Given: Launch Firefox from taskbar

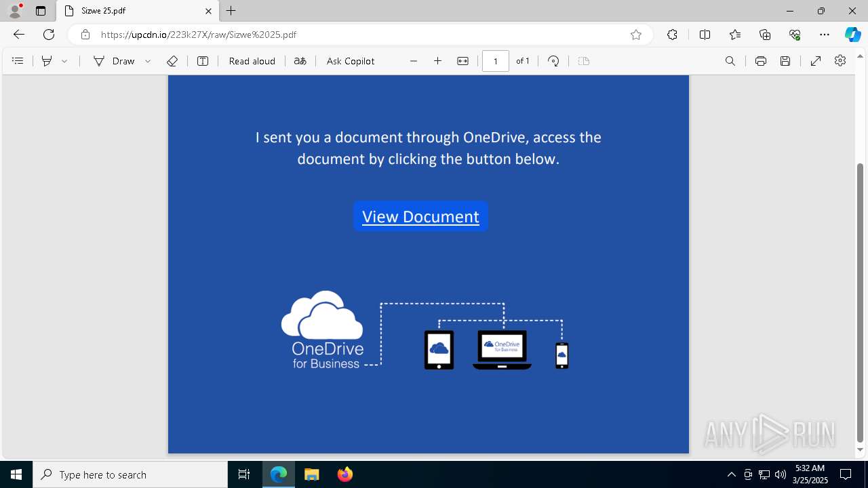Looking at the screenshot, I should [x=345, y=474].
